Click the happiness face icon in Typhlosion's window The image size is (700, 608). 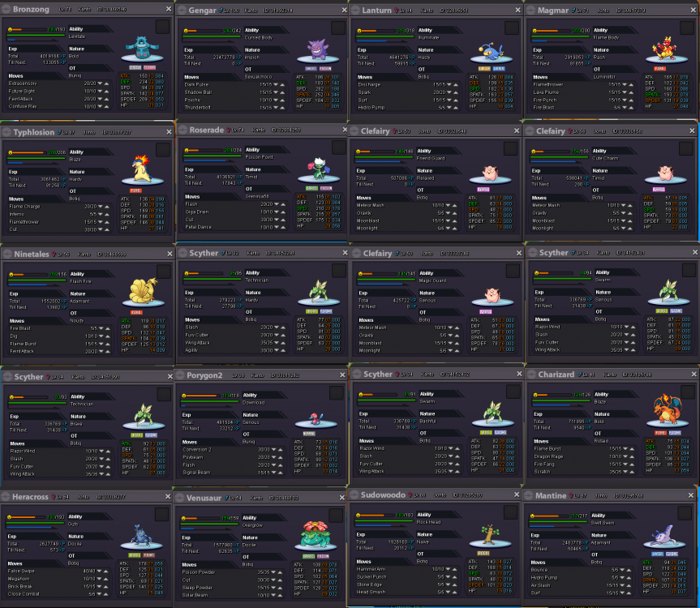tap(10, 152)
